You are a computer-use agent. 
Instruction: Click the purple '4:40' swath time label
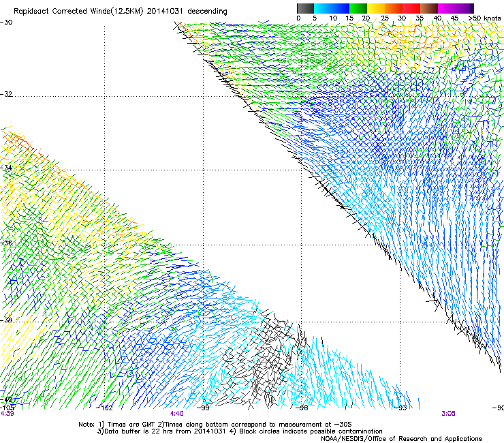(x=177, y=414)
